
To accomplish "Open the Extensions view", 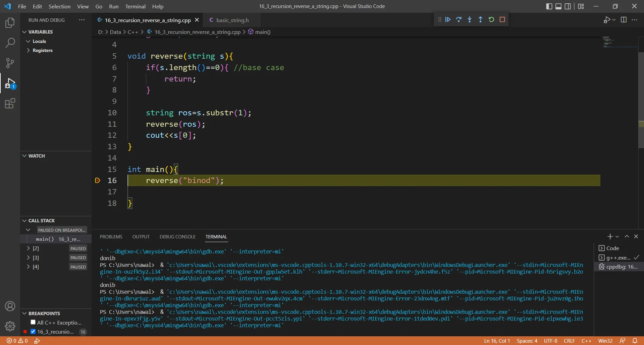I will point(10,103).
